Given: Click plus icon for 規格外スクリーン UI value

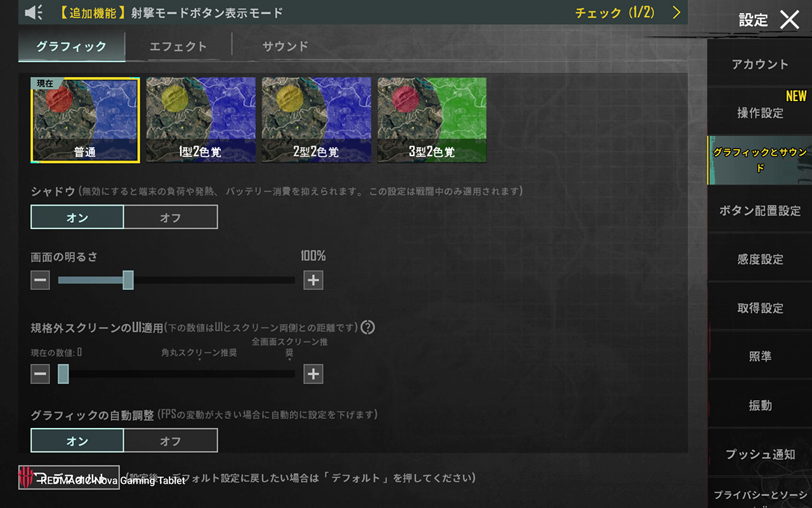Looking at the screenshot, I should (x=313, y=374).
